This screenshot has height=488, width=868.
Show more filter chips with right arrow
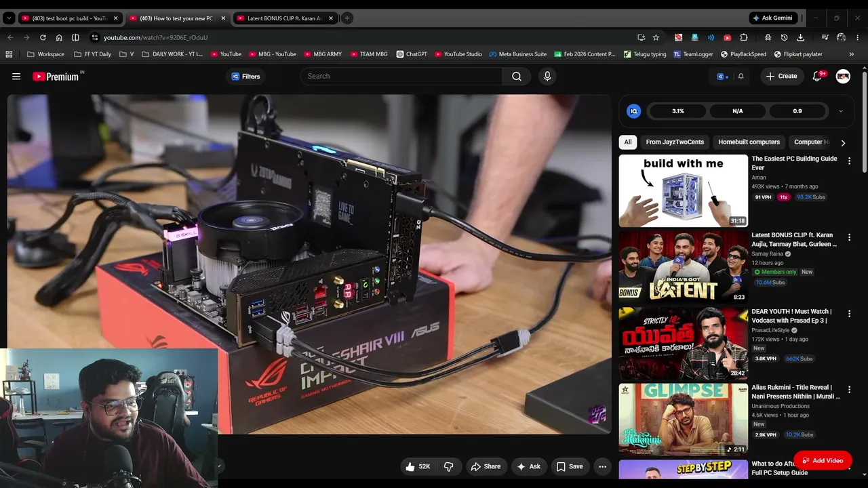coord(843,143)
